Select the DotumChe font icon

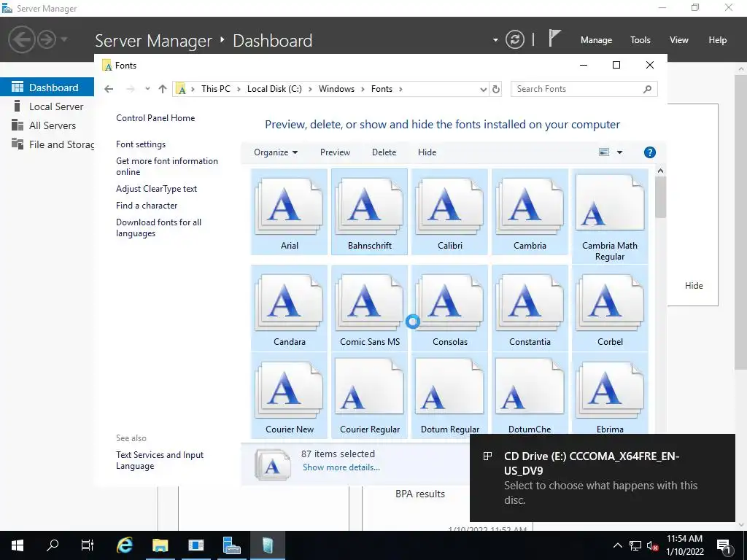click(x=530, y=393)
